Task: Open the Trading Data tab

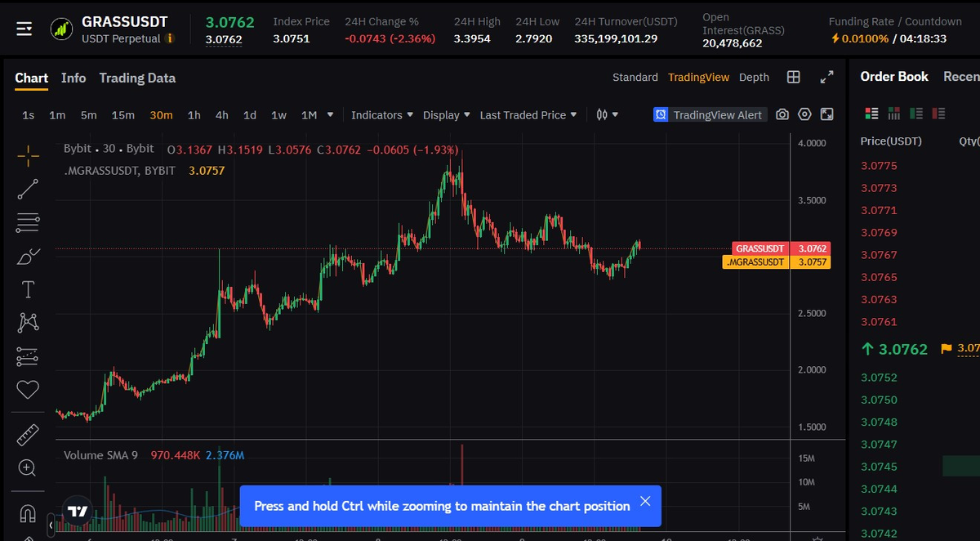Action: pos(137,78)
